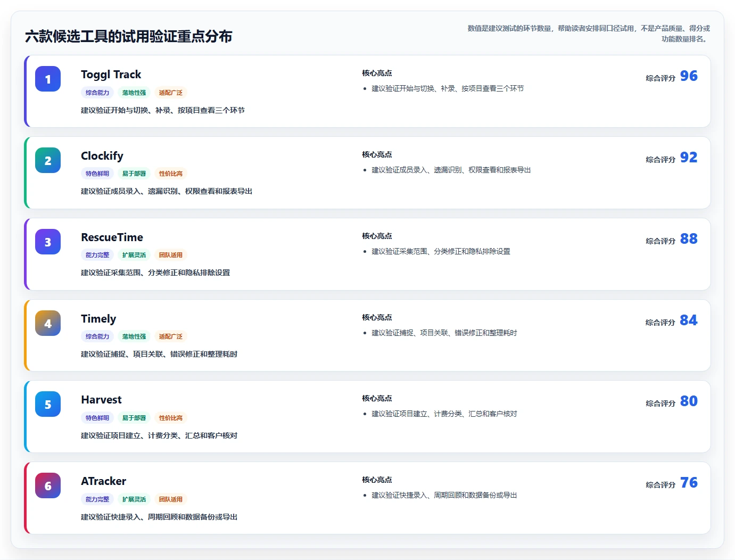Click the rank 4 number badge

[48, 323]
